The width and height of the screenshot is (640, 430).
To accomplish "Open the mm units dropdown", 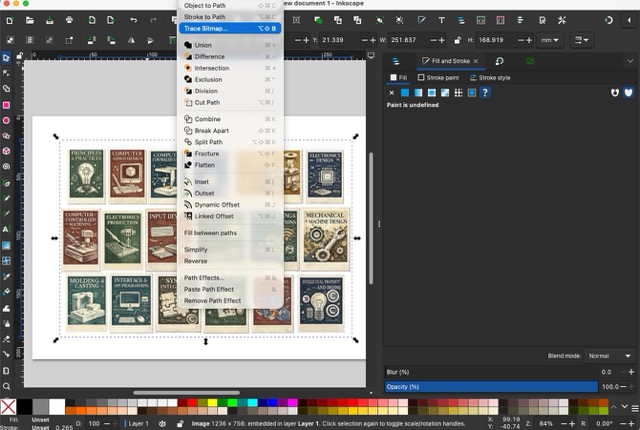I will click(549, 40).
